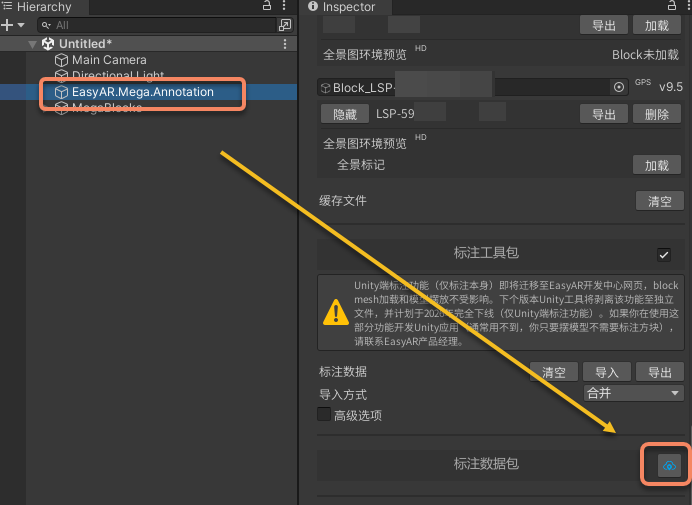Uncheck the 标注工具包 checkbox

663,254
